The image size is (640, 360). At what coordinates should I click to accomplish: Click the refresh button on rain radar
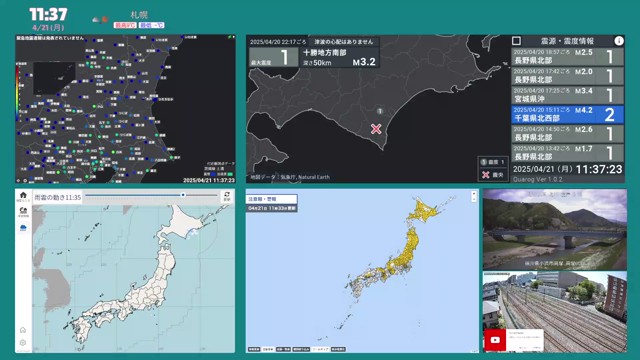[227, 196]
